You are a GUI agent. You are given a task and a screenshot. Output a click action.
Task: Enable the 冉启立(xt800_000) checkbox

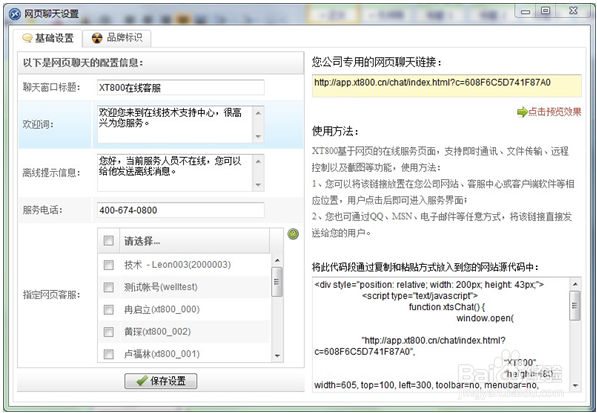coord(109,309)
